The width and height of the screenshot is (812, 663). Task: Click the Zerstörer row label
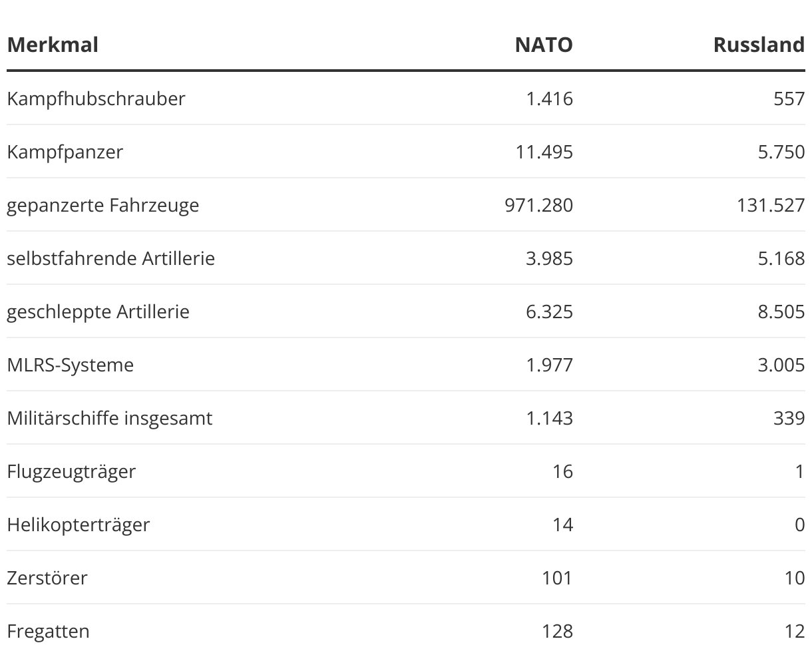point(47,578)
